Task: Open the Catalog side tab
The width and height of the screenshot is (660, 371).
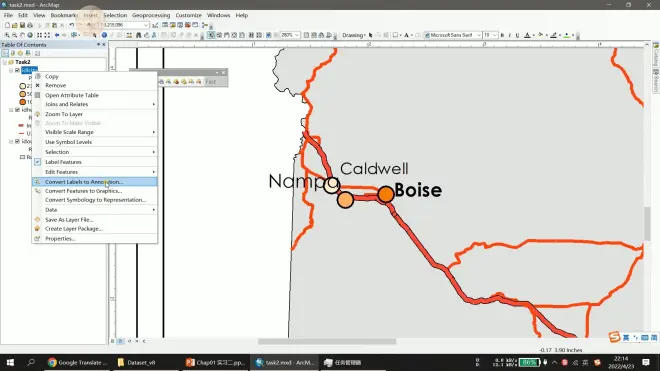Action: (656, 54)
